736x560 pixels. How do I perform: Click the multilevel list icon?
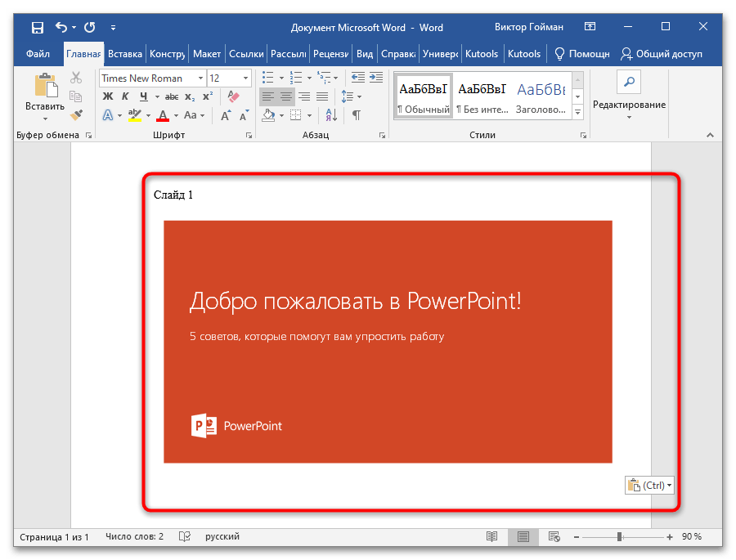[323, 77]
